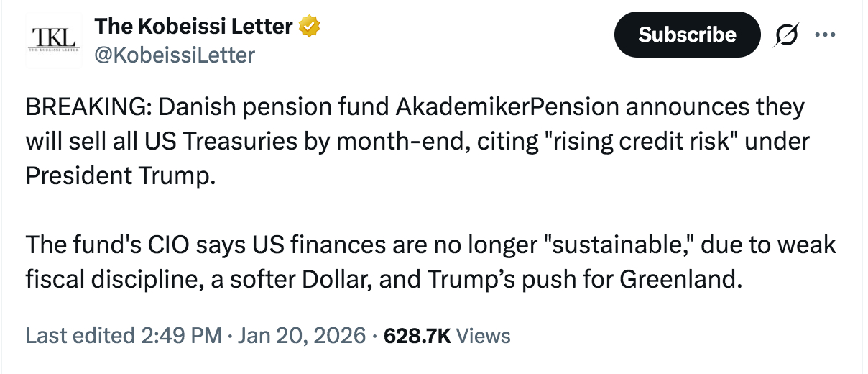Open the three-dot more options menu

pos(824,35)
